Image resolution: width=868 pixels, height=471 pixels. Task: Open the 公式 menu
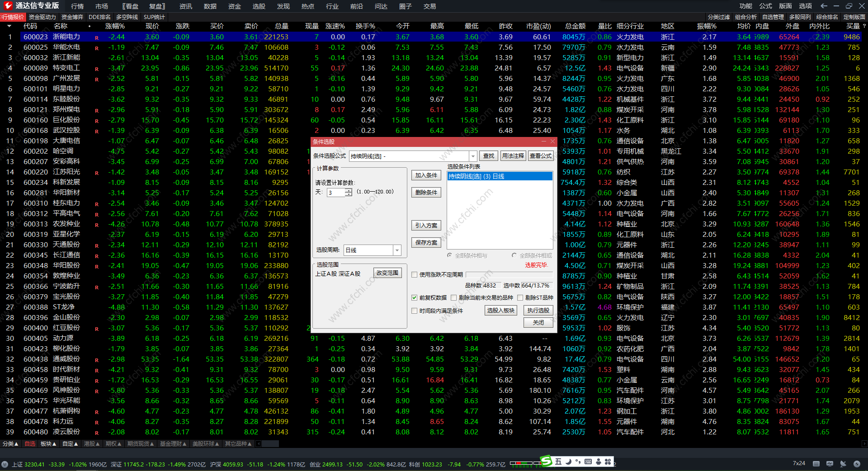click(765, 6)
